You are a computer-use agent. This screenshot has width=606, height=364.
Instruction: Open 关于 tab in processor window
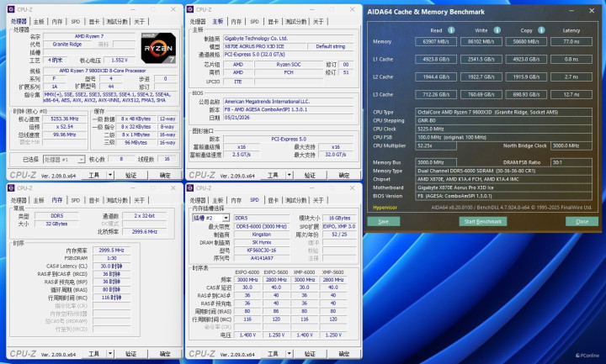click(x=140, y=22)
